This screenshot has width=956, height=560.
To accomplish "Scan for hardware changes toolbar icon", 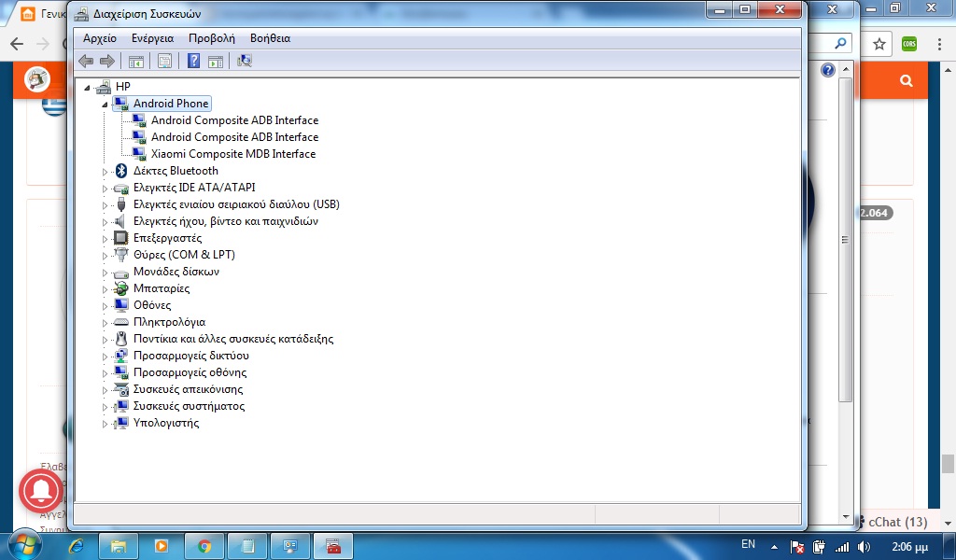I will [244, 61].
